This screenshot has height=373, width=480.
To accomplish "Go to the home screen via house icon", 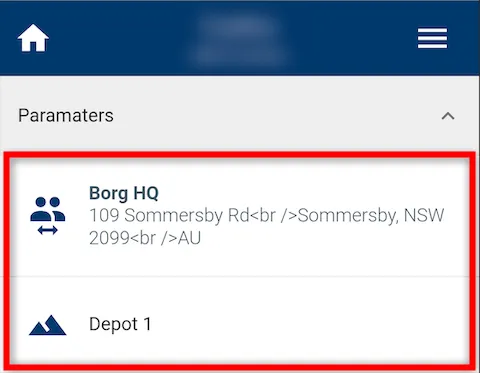I will point(33,38).
